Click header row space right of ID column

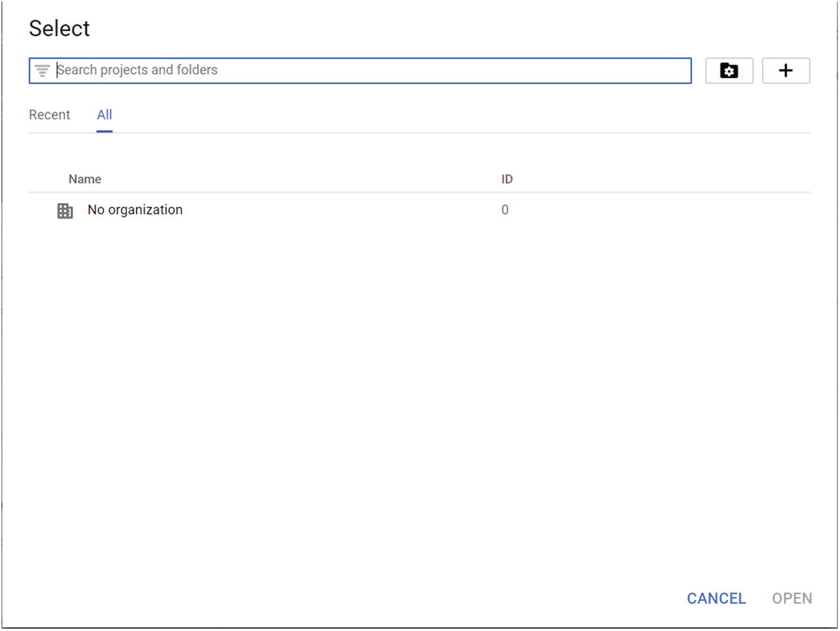point(659,179)
